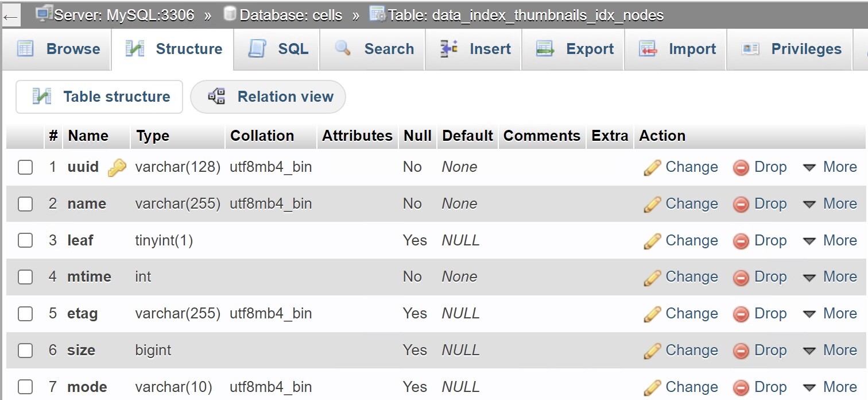The width and height of the screenshot is (868, 400).
Task: Click the Import tab icon
Action: (x=648, y=49)
